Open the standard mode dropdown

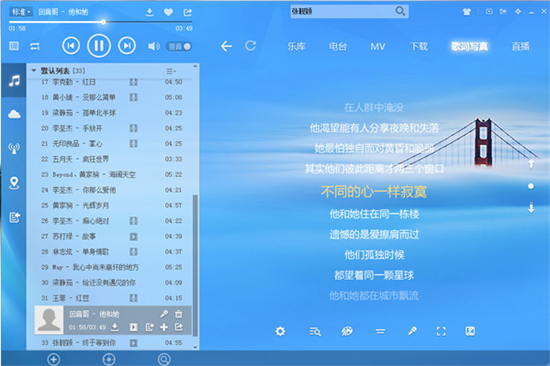(21, 12)
